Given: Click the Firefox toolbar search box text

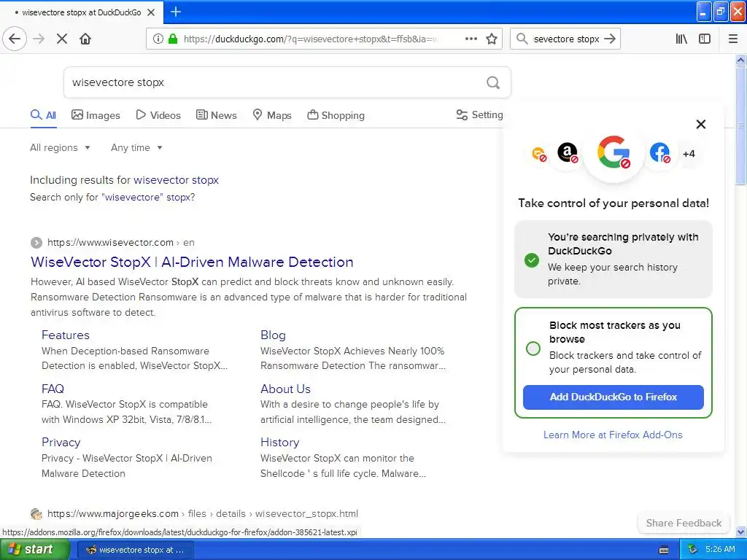Looking at the screenshot, I should coord(566,39).
